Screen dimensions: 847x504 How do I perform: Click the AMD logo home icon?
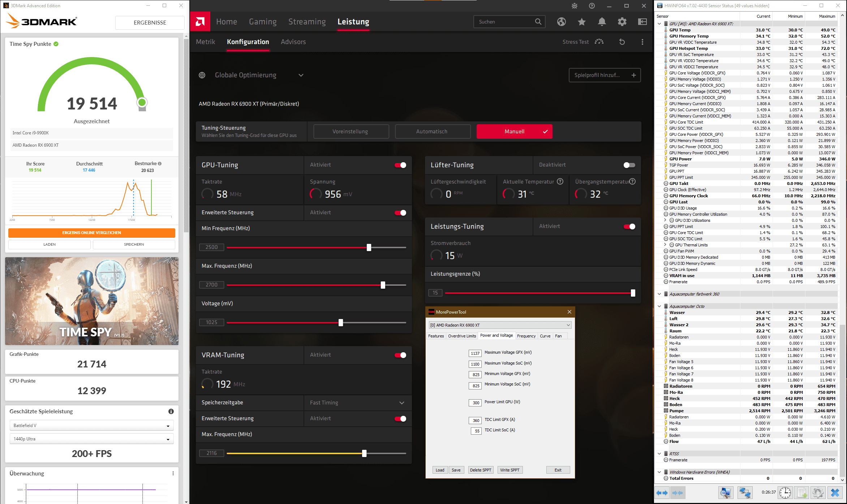(x=200, y=22)
